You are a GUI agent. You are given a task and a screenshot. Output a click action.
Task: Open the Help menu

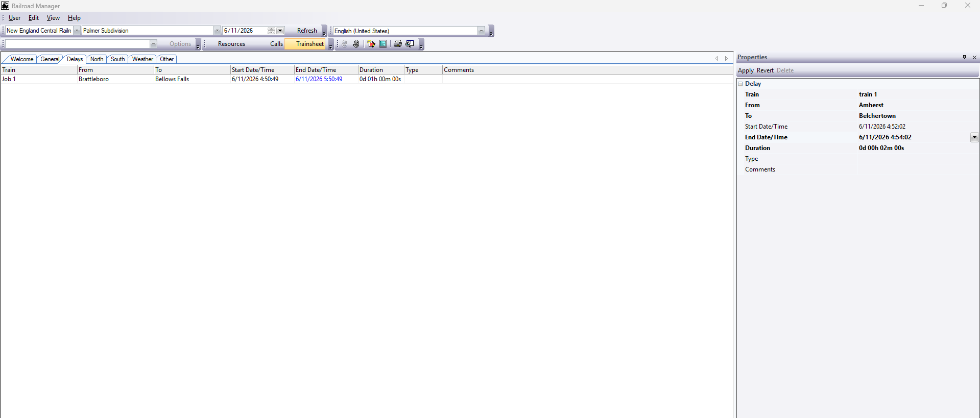point(74,18)
